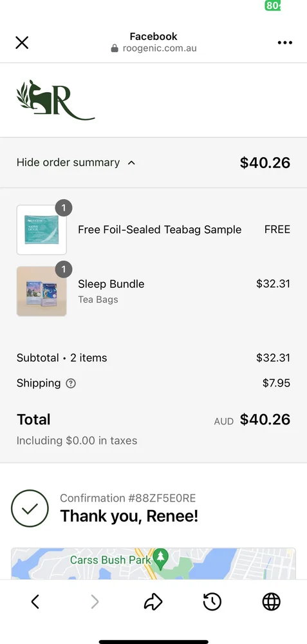Open the three-dot more options menu
This screenshot has height=644, width=307.
coord(285,43)
